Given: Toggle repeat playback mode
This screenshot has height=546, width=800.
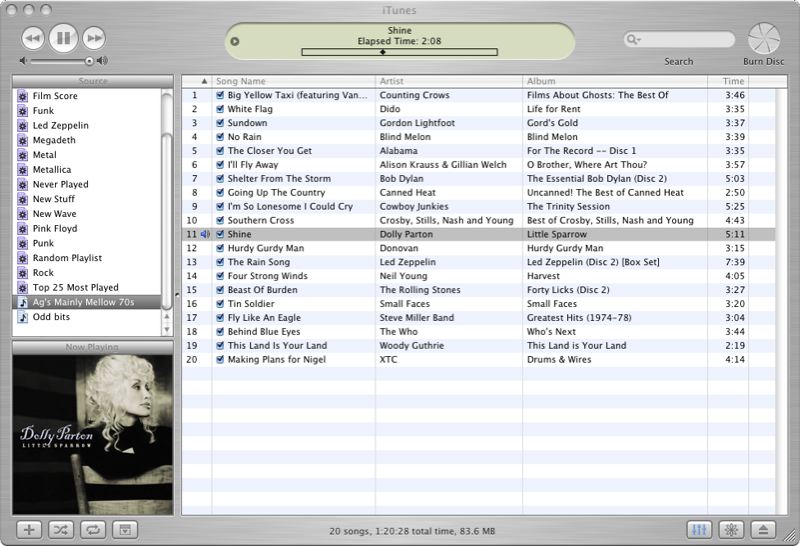Looking at the screenshot, I should [93, 530].
